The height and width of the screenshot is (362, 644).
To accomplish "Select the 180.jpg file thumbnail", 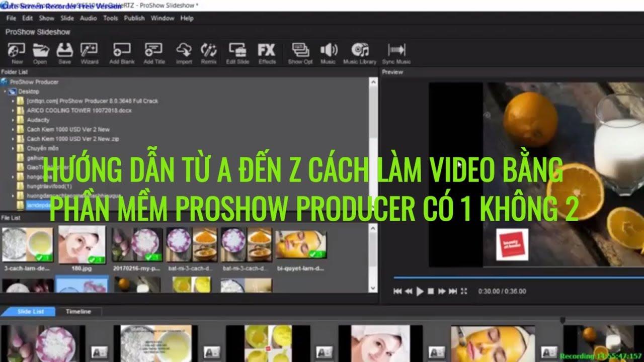I will [82, 244].
